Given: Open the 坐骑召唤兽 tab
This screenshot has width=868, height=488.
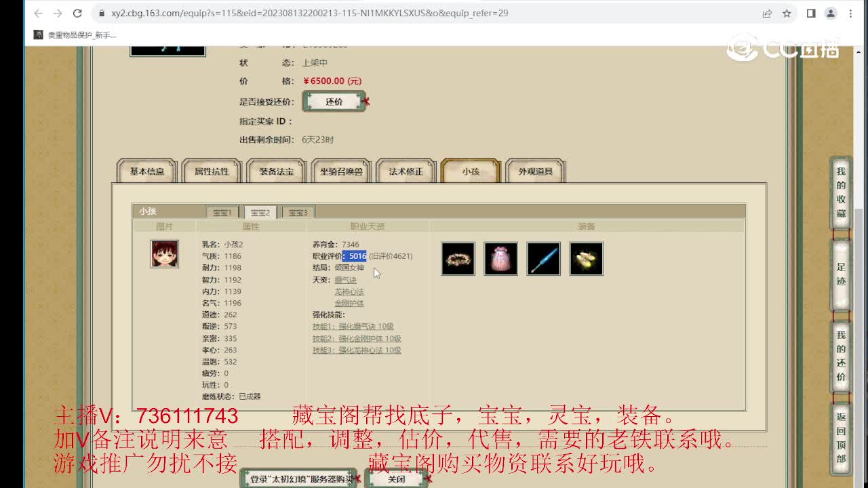Looking at the screenshot, I should pos(341,171).
